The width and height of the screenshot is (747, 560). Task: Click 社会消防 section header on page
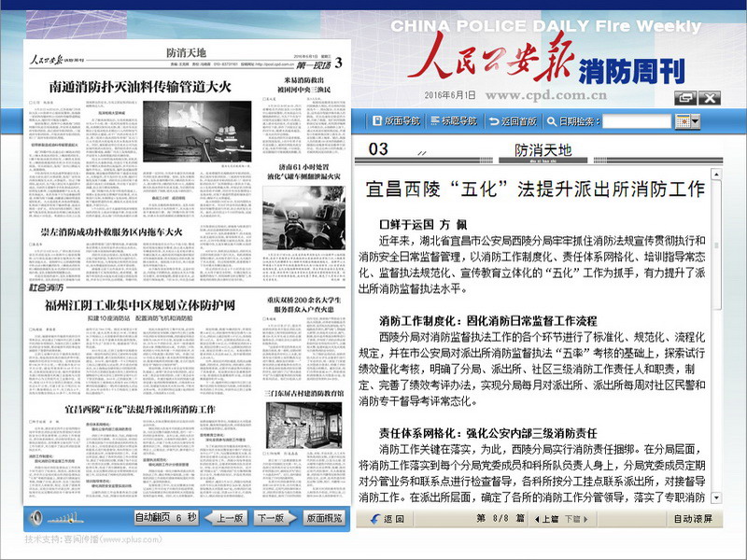(47, 288)
